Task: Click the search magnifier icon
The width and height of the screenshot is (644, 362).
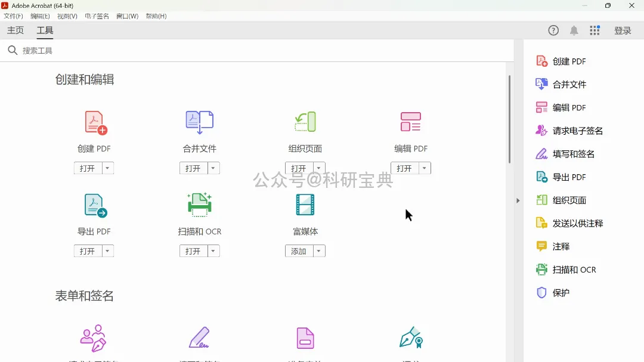Action: click(13, 50)
